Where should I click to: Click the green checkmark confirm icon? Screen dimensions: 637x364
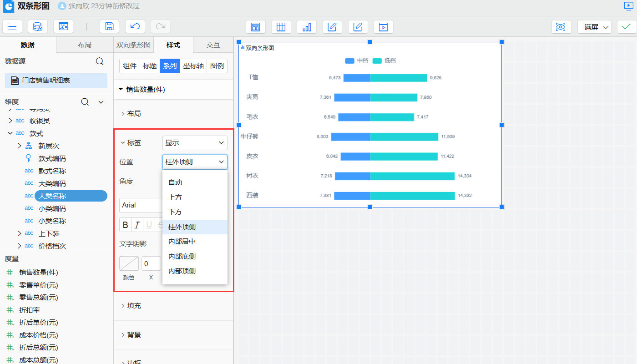tap(627, 27)
